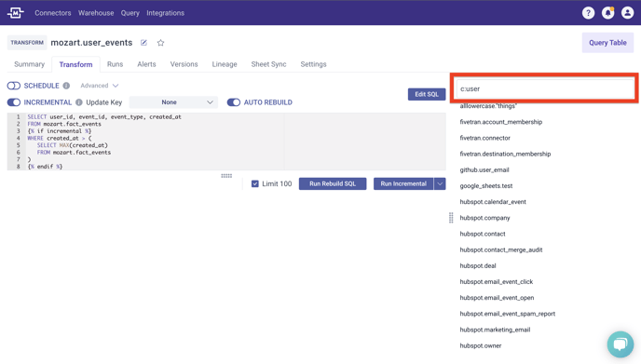This screenshot has height=364, width=641.
Task: Uncheck the Limit 100 checkbox
Action: tap(255, 183)
